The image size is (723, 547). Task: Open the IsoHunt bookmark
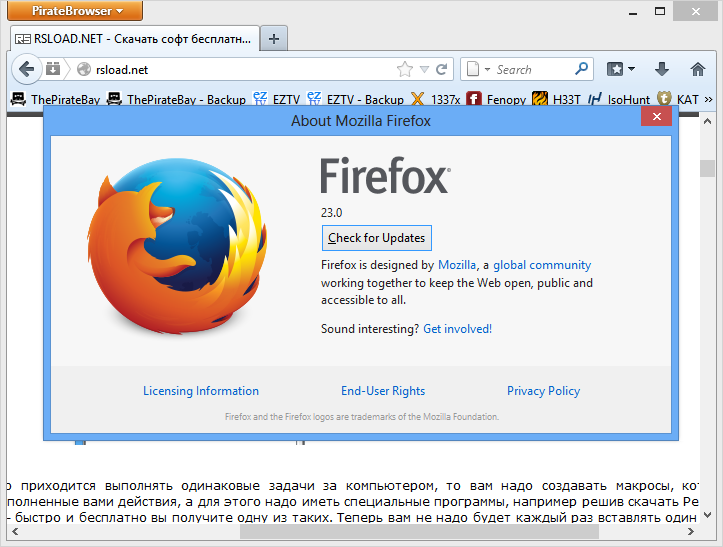click(x=618, y=99)
